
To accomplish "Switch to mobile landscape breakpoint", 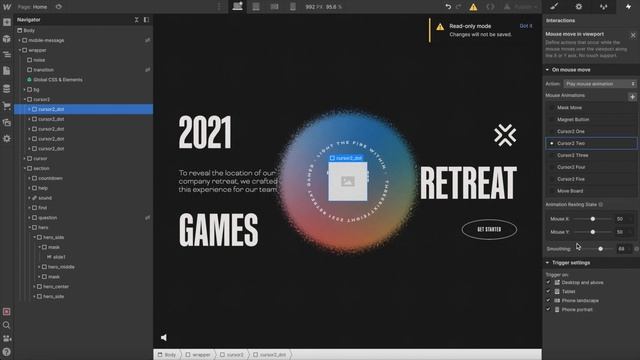I will click(x=274, y=7).
